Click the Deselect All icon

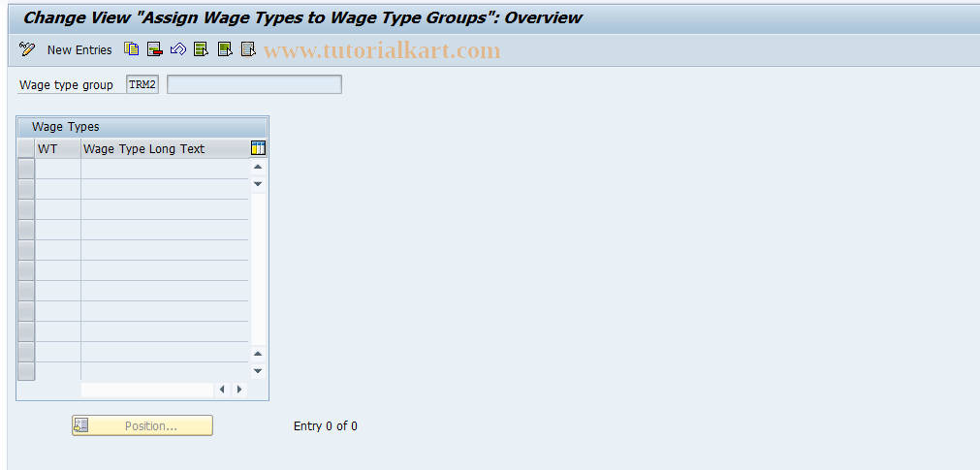pos(249,49)
